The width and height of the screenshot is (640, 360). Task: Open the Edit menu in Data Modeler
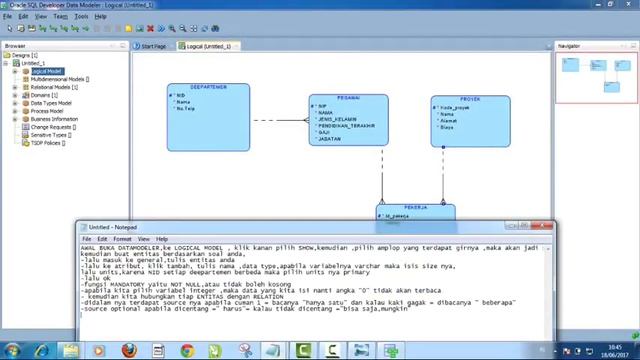(x=23, y=17)
